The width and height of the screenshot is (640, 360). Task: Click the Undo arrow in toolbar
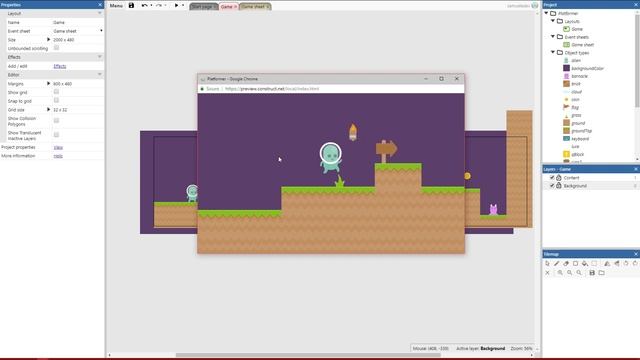pyautogui.click(x=144, y=6)
